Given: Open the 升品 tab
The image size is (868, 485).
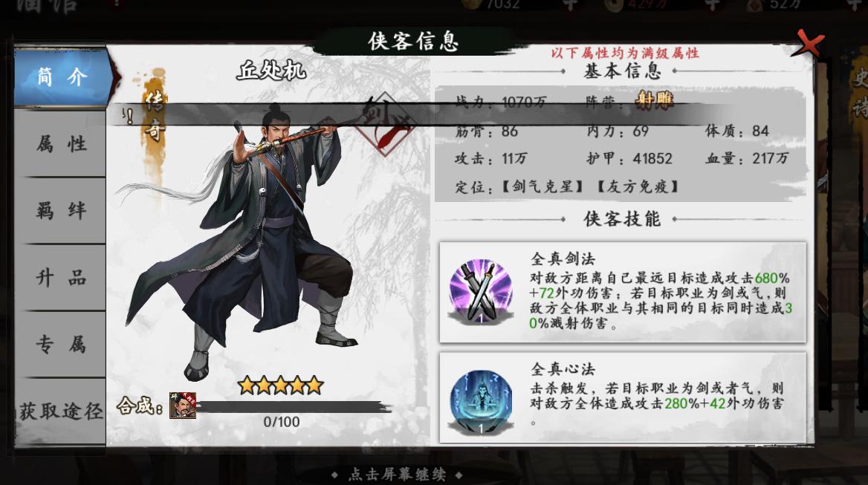Looking at the screenshot, I should click(62, 278).
